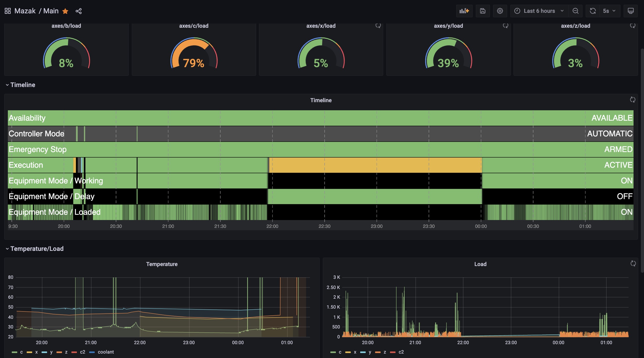Click the x series color swatch in Load legend

pos(348,352)
